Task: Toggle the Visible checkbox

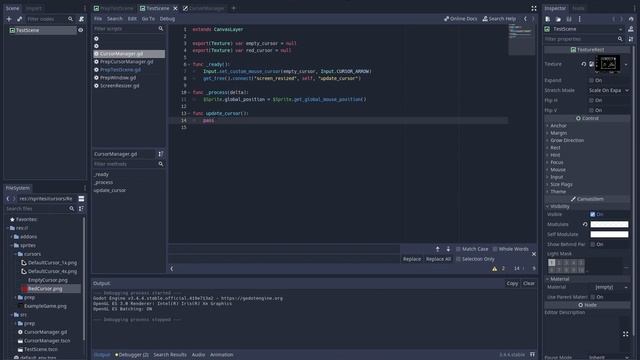Action: [593, 214]
